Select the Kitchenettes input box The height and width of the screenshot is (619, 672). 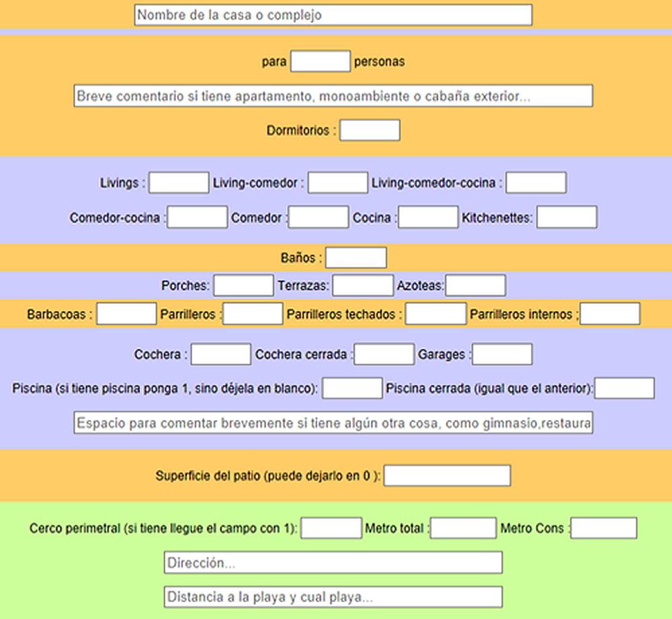[566, 218]
